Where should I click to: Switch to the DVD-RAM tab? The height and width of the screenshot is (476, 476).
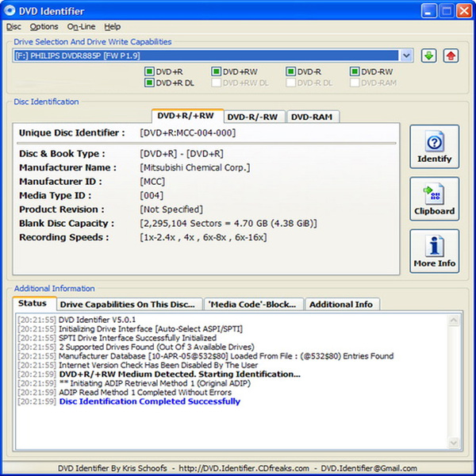pyautogui.click(x=313, y=117)
